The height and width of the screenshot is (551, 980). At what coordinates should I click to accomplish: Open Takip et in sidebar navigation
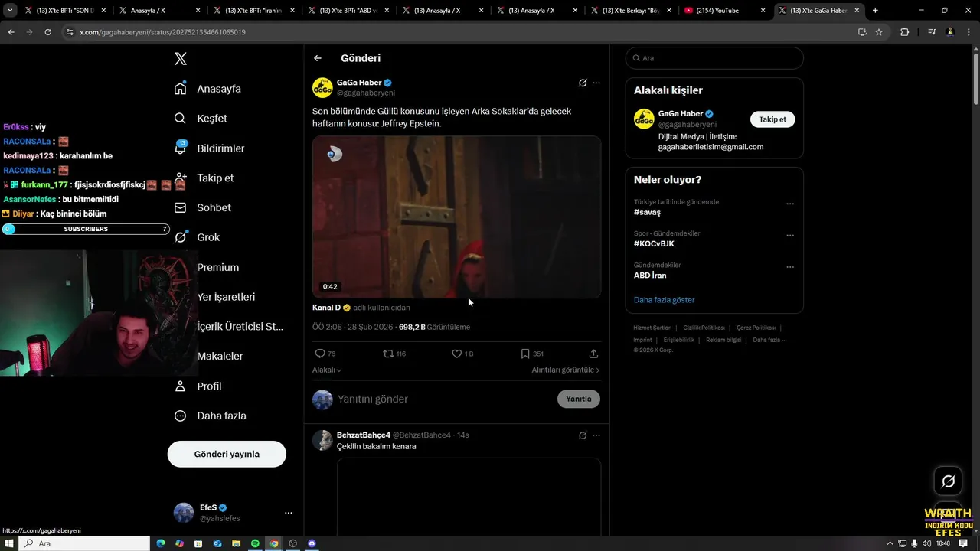coord(204,178)
